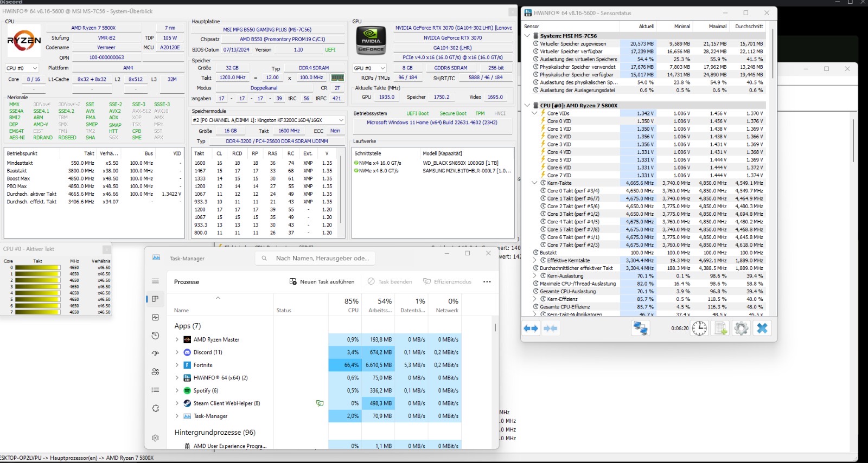
Task: Open Task Manager settings gear icon
Action: [x=155, y=438]
